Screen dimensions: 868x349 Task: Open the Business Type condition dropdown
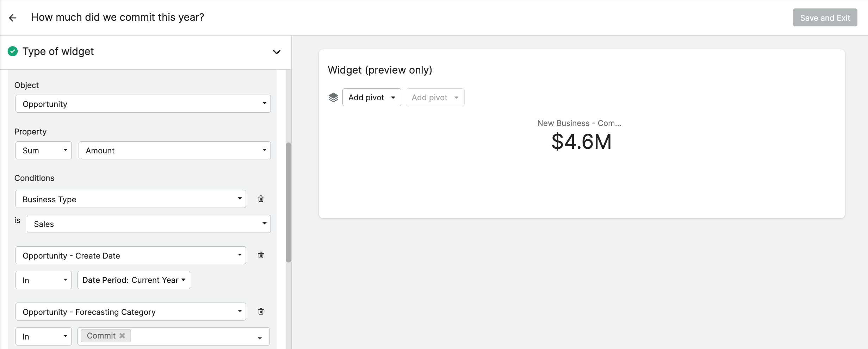tap(131, 199)
